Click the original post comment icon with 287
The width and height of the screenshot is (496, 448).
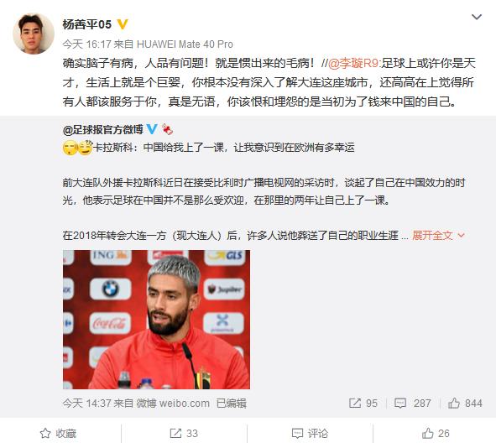tap(412, 403)
